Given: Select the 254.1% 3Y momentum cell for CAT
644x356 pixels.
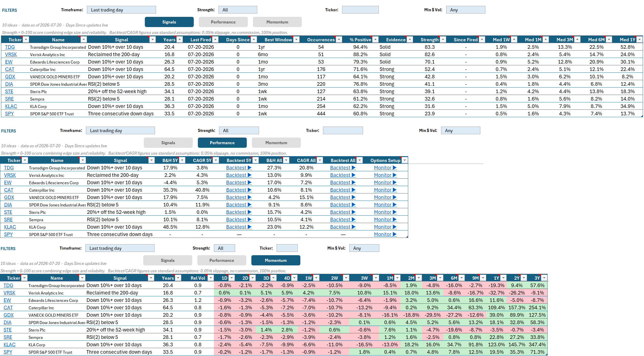Looking at the screenshot, I should [x=537, y=308].
